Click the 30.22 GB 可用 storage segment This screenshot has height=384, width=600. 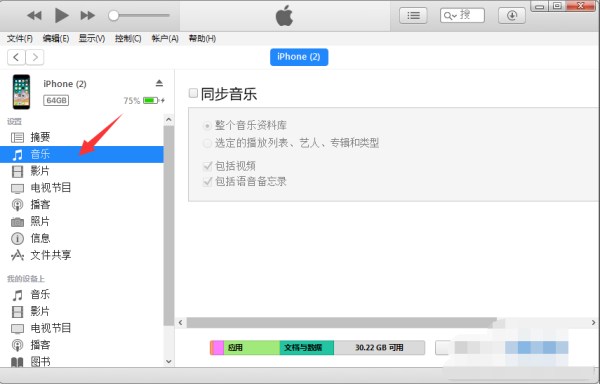click(379, 347)
